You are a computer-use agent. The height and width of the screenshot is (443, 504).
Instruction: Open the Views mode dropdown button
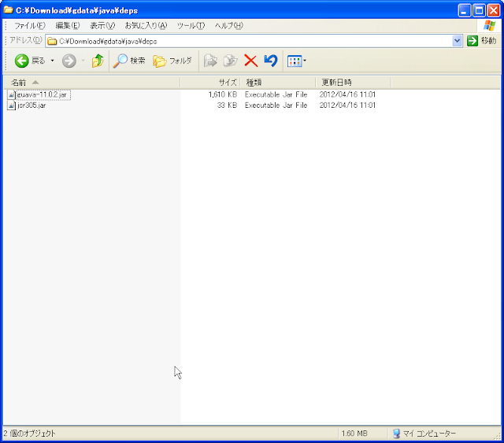pos(297,61)
